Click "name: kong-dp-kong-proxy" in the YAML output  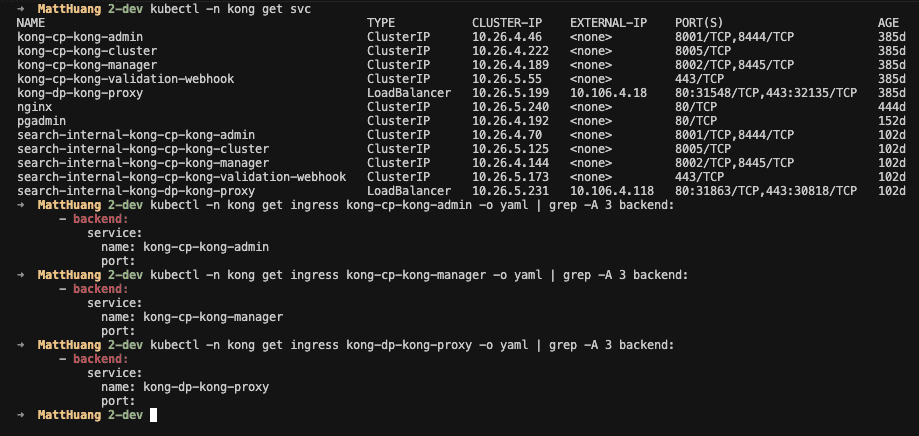click(185, 386)
